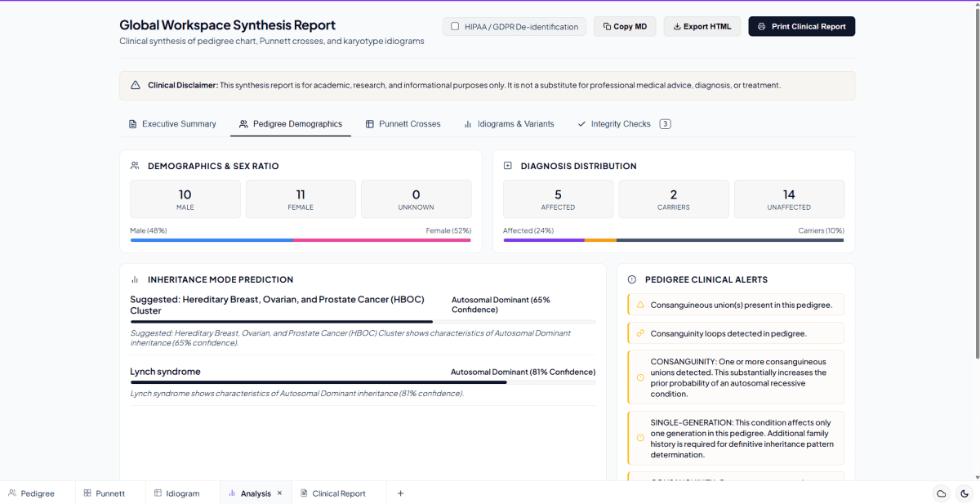Click the Pedigree Clinical Alerts clock icon

pos(632,279)
